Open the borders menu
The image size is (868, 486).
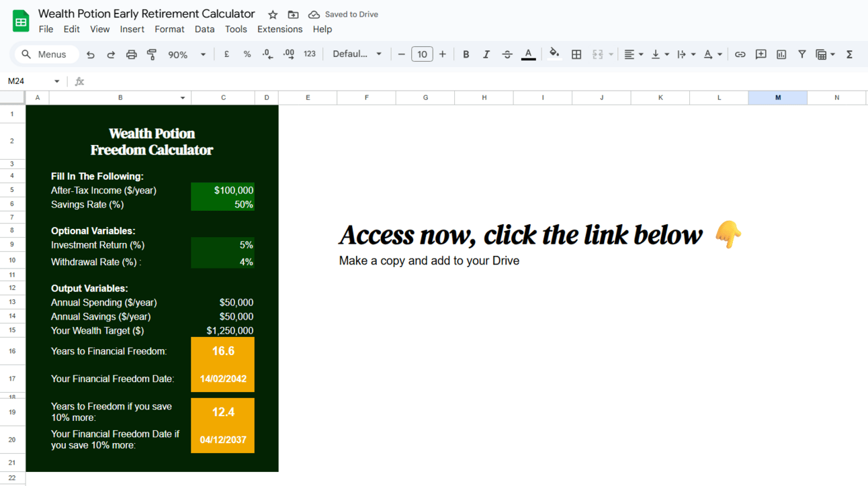click(576, 54)
